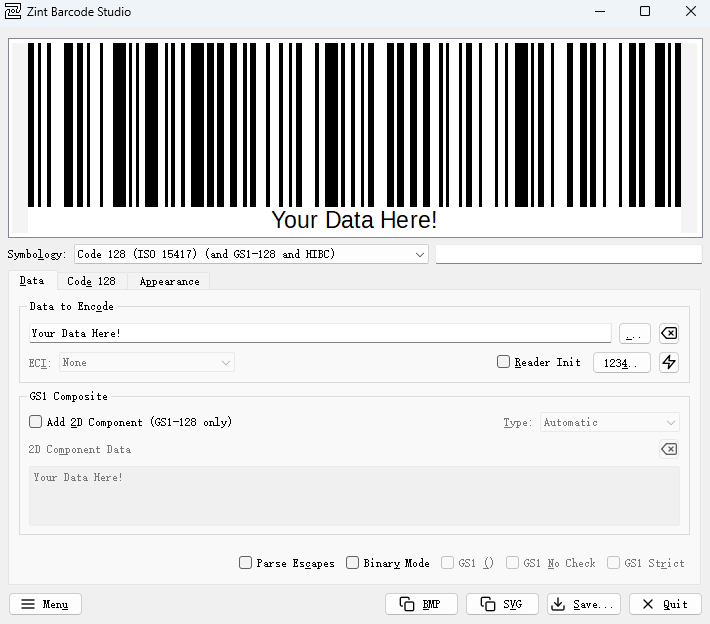Switch to the Code 128 tab
The image size is (710, 624).
(91, 282)
